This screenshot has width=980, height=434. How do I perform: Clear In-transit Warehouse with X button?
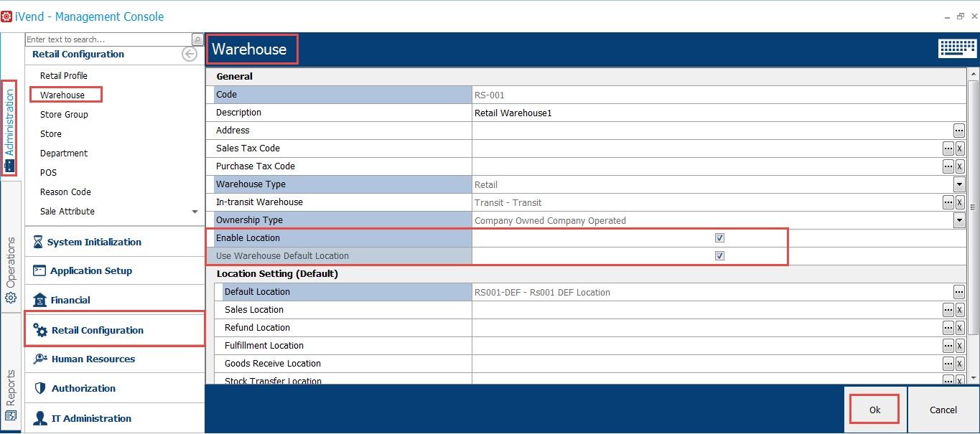960,202
